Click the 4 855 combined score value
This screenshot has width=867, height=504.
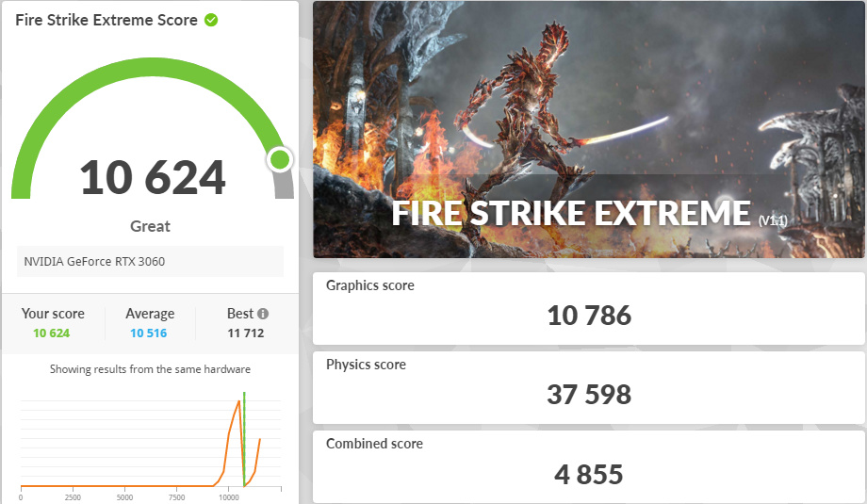(x=589, y=475)
